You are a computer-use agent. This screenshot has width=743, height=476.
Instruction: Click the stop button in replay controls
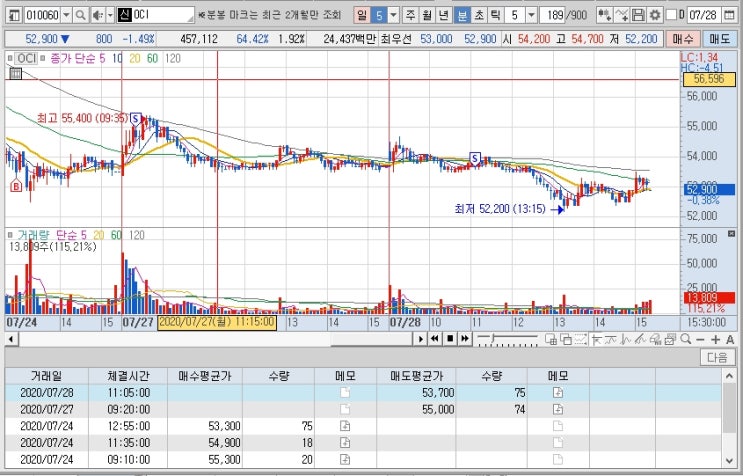[450, 339]
